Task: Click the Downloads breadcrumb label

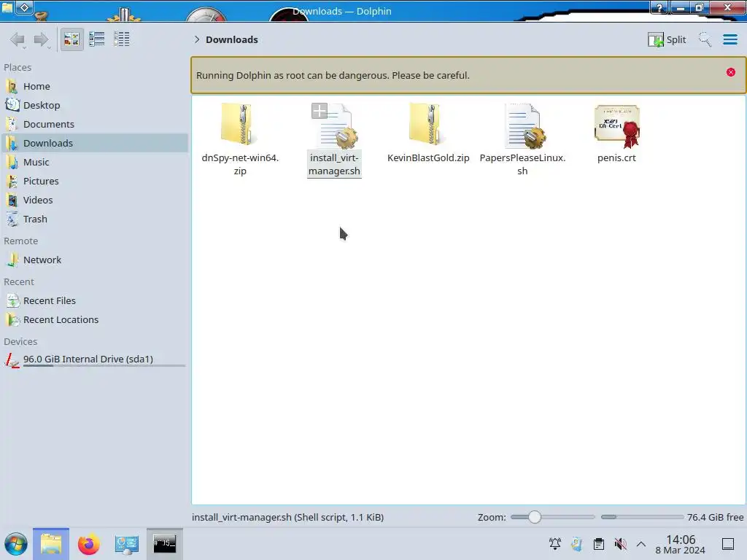Action: coord(231,39)
